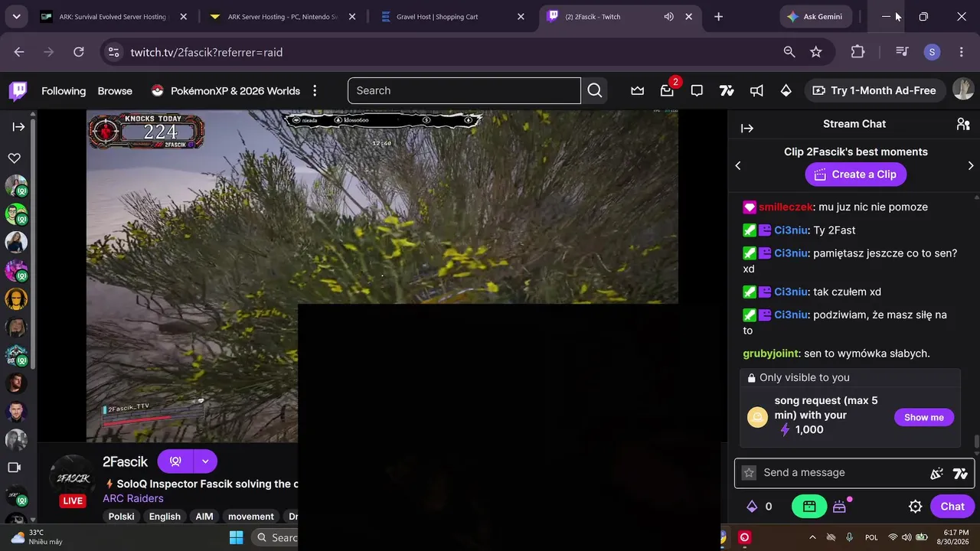Go to next chat banner with right arrow

pos(971,165)
